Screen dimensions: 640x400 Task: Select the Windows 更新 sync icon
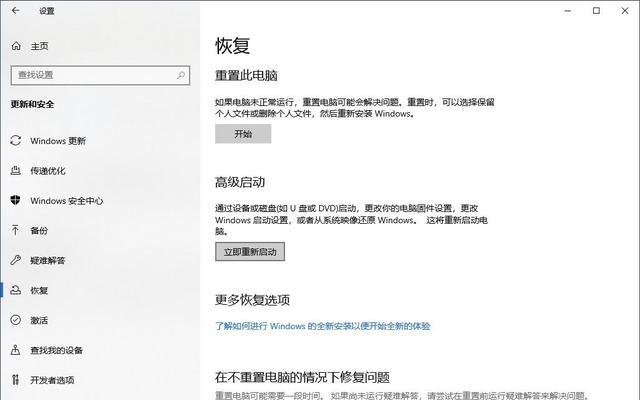(x=16, y=140)
